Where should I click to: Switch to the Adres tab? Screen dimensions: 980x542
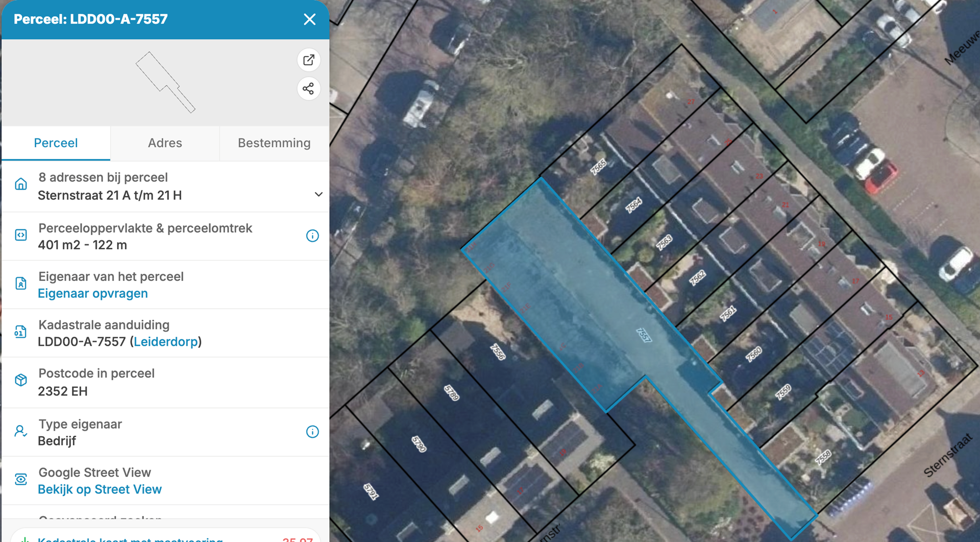tap(165, 143)
